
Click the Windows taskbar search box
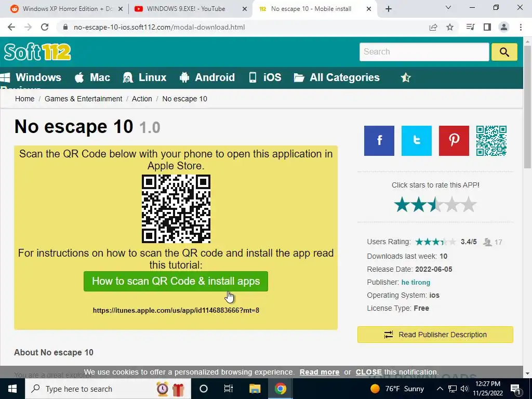(108, 389)
